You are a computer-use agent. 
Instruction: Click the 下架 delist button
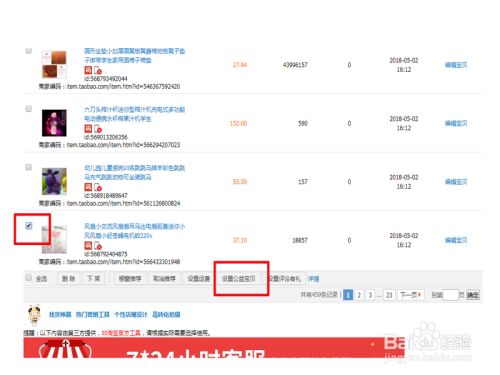[x=93, y=278]
